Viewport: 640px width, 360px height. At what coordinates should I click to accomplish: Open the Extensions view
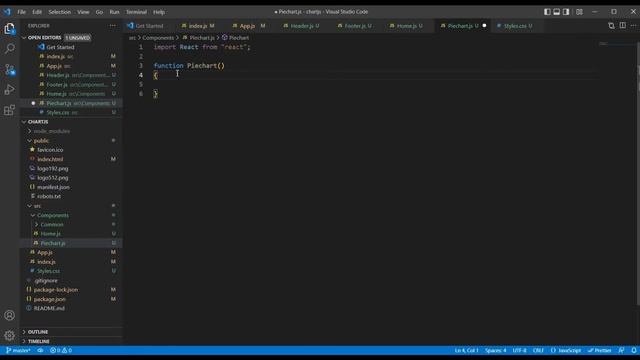(9, 110)
